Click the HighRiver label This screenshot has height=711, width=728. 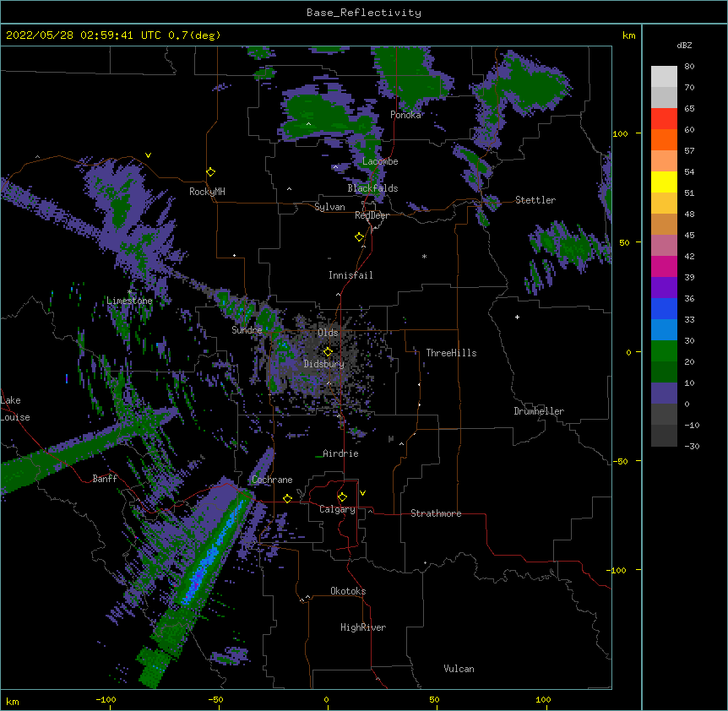363,627
